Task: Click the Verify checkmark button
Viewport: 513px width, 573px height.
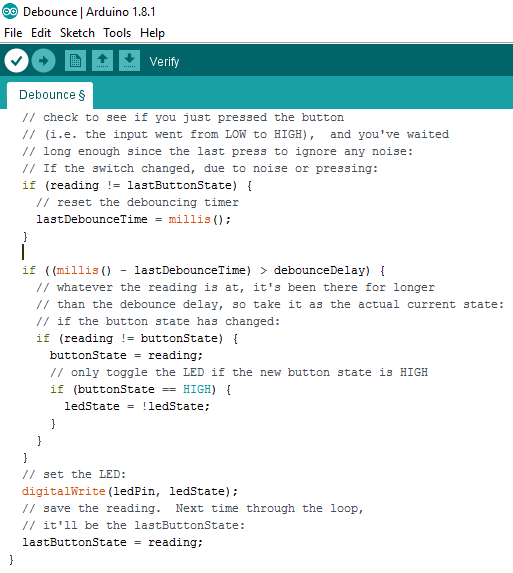Action: click(x=16, y=61)
